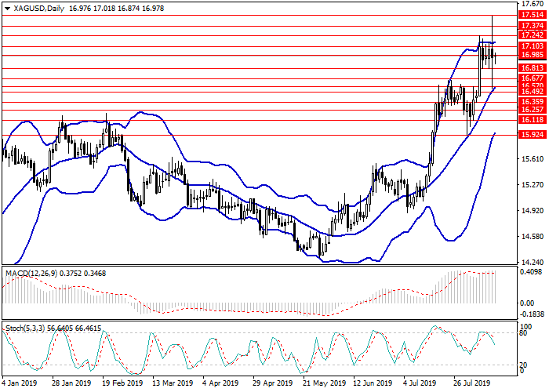Viewport: 549px width, 392px height.
Task: Click the 16.359 price level label
Action: 532,101
